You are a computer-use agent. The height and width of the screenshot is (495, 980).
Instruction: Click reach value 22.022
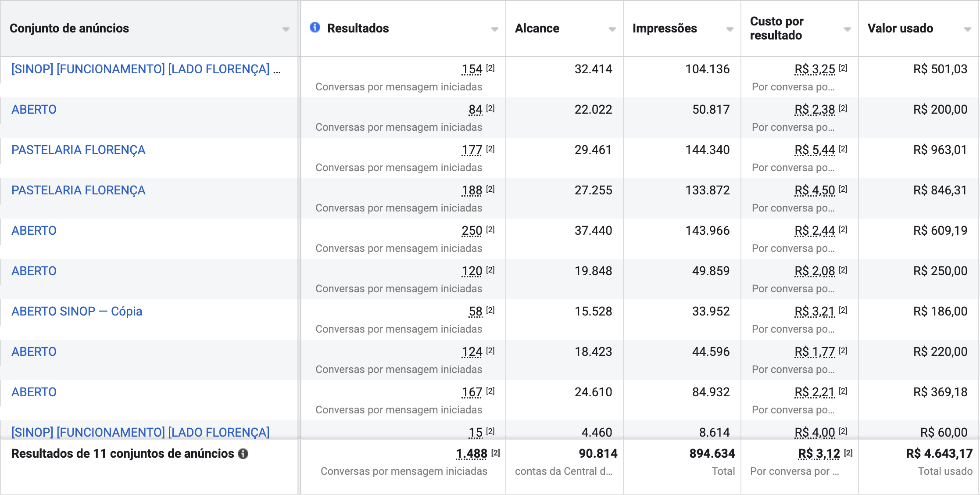pyautogui.click(x=593, y=110)
